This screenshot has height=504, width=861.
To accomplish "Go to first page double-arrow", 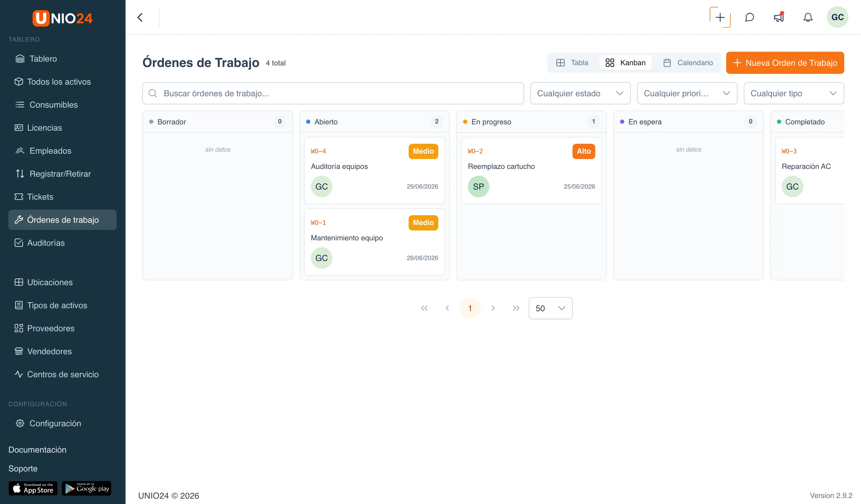I will pos(424,308).
